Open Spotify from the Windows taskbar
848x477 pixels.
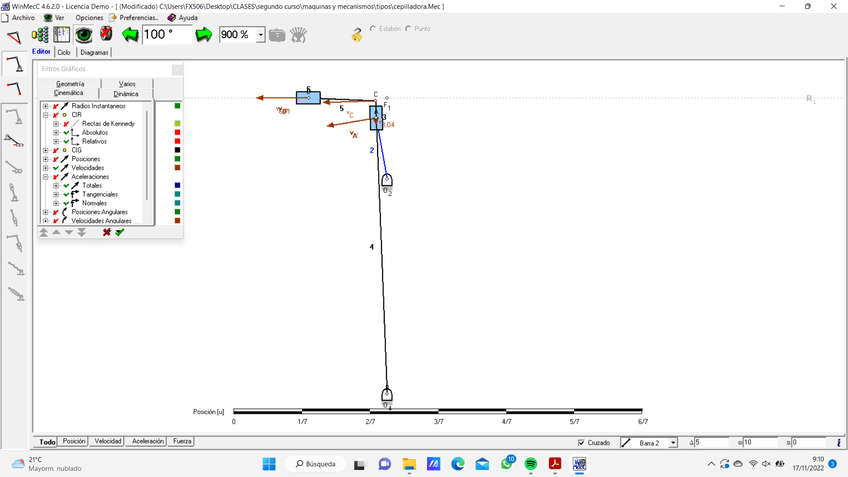coord(531,464)
